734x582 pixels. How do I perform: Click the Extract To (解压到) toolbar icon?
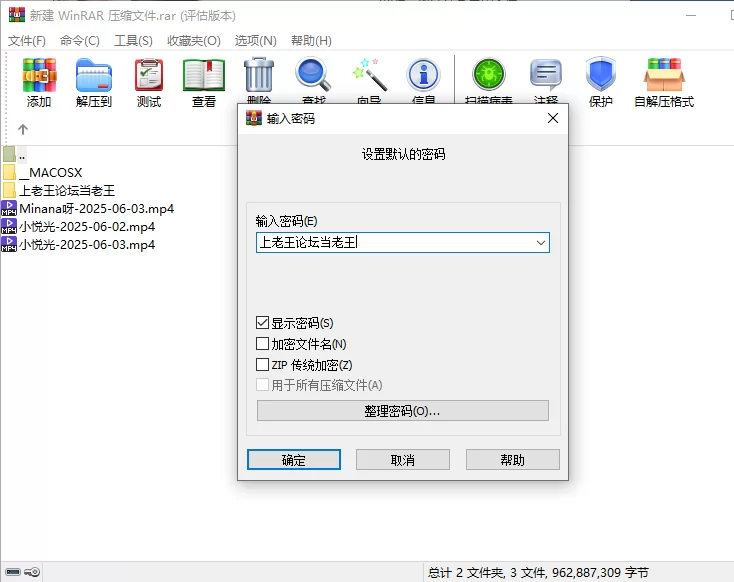tap(94, 78)
